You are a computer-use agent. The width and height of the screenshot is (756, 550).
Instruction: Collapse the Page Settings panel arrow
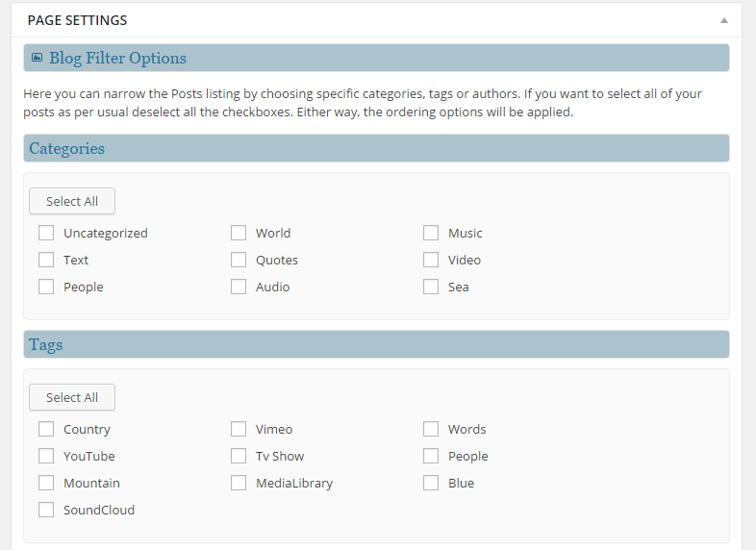coord(723,20)
